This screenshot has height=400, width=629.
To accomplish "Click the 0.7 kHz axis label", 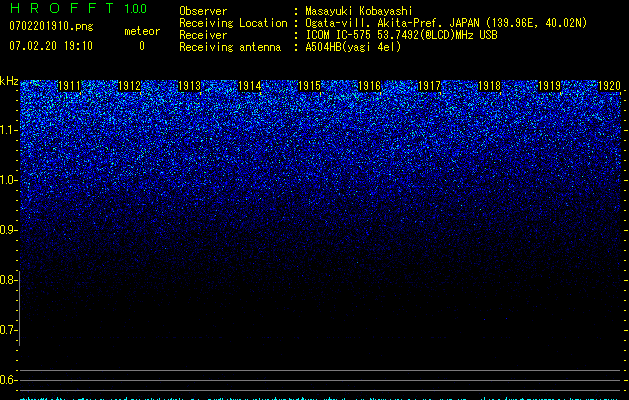I will pos(9,330).
